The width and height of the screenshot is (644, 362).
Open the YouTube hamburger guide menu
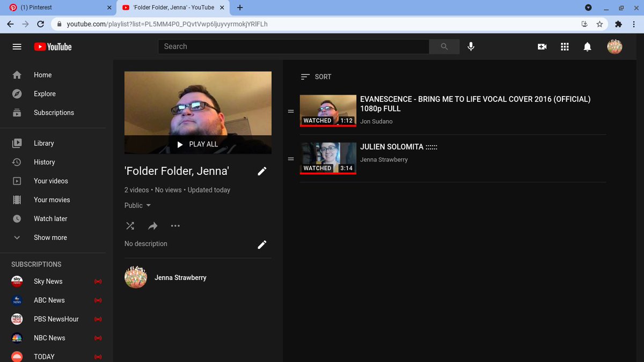coord(17,47)
